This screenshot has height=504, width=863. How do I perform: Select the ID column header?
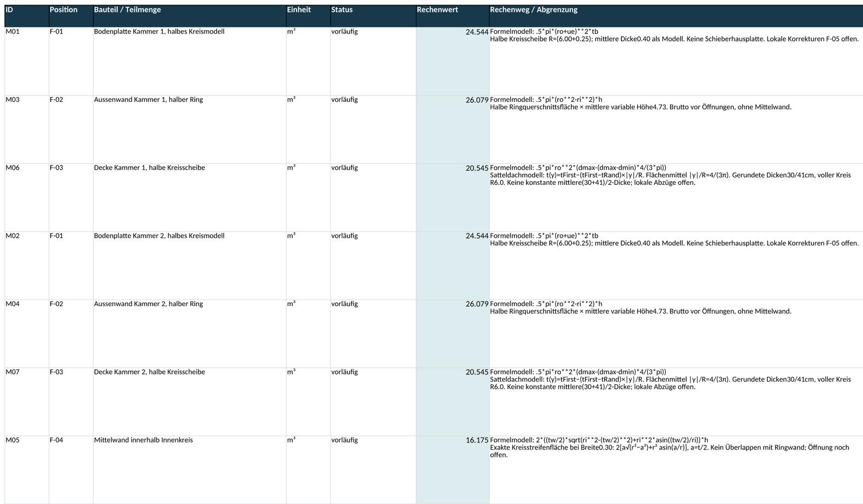coord(26,16)
